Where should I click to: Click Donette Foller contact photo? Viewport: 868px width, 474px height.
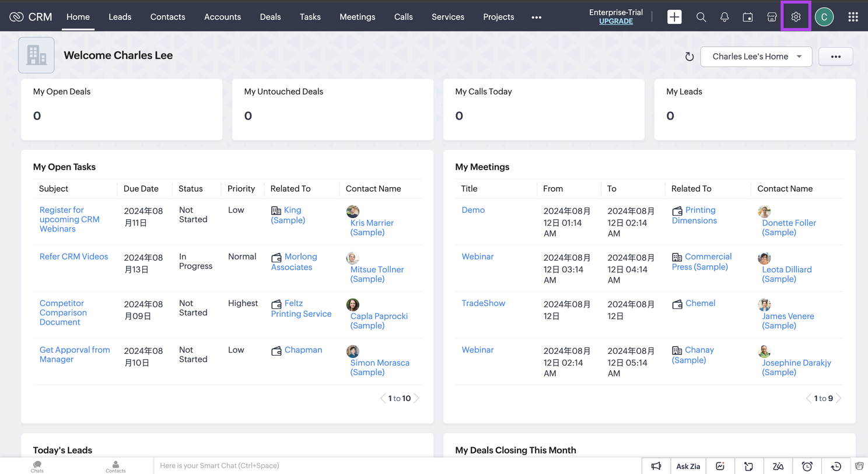point(764,211)
